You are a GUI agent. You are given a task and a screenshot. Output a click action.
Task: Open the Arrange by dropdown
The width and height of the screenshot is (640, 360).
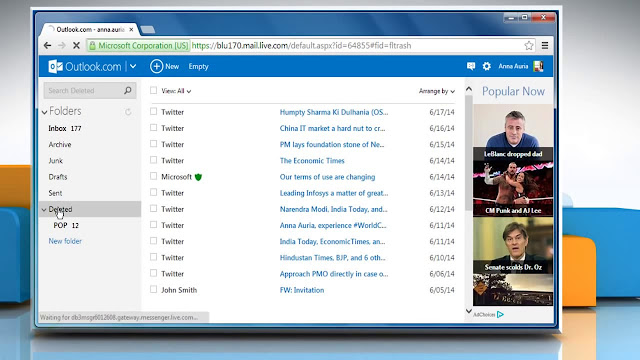pyautogui.click(x=436, y=91)
